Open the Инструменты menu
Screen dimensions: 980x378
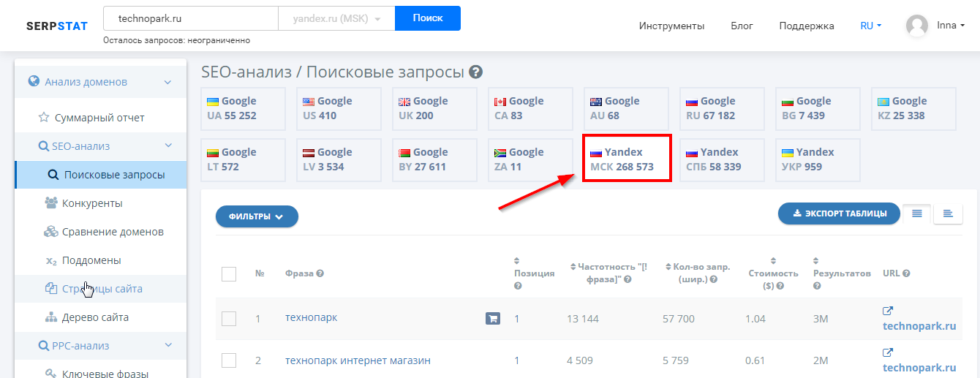(671, 26)
